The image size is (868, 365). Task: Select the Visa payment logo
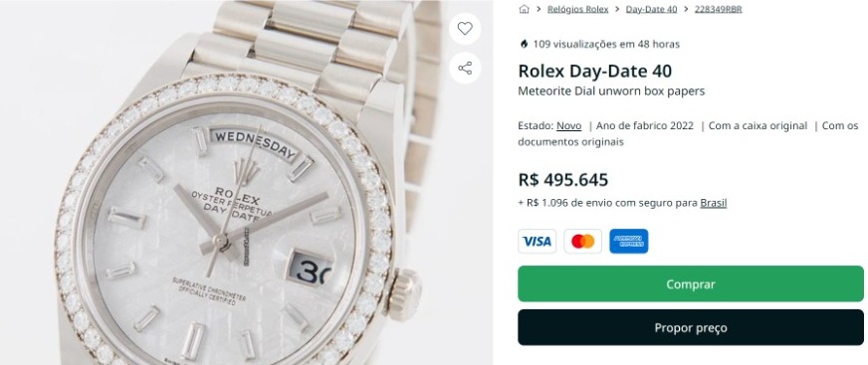537,241
